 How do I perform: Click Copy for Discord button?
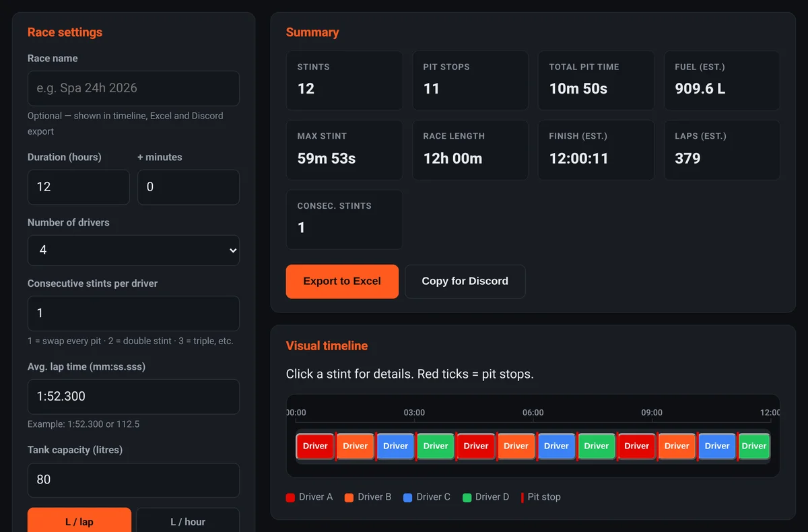(465, 281)
